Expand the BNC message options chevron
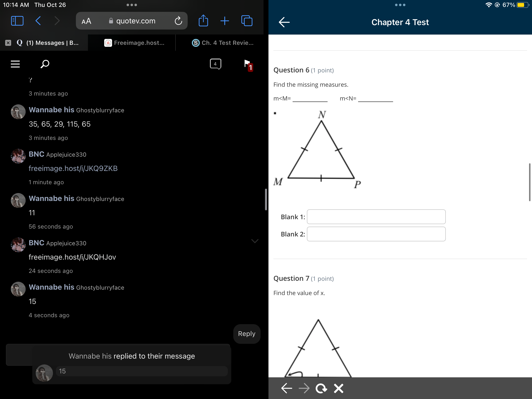 click(255, 241)
